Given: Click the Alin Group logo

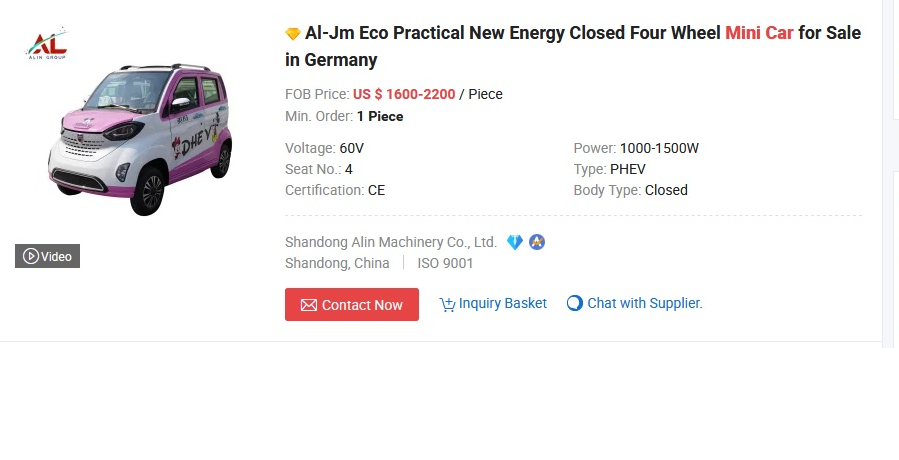Looking at the screenshot, I should pos(46,45).
